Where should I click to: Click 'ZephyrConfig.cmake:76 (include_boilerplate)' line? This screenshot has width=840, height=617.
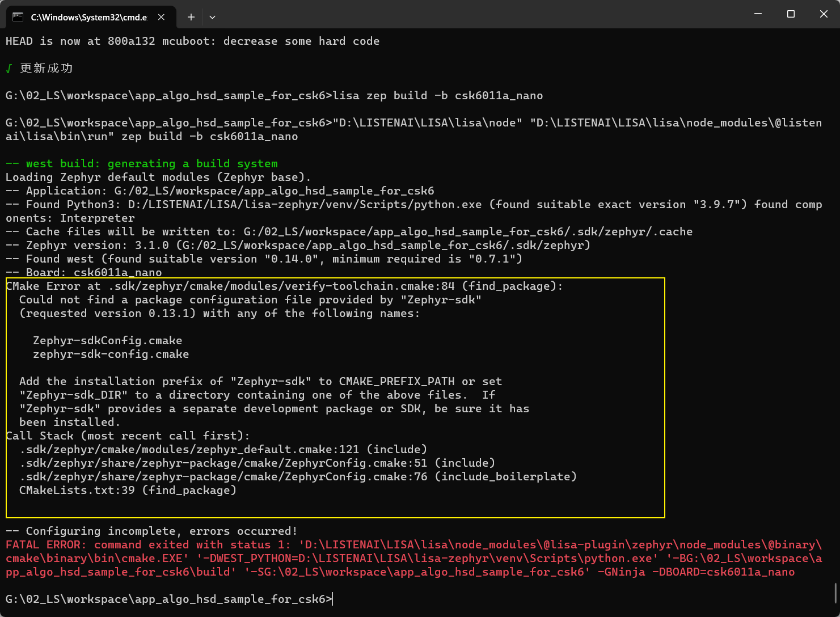(x=298, y=476)
